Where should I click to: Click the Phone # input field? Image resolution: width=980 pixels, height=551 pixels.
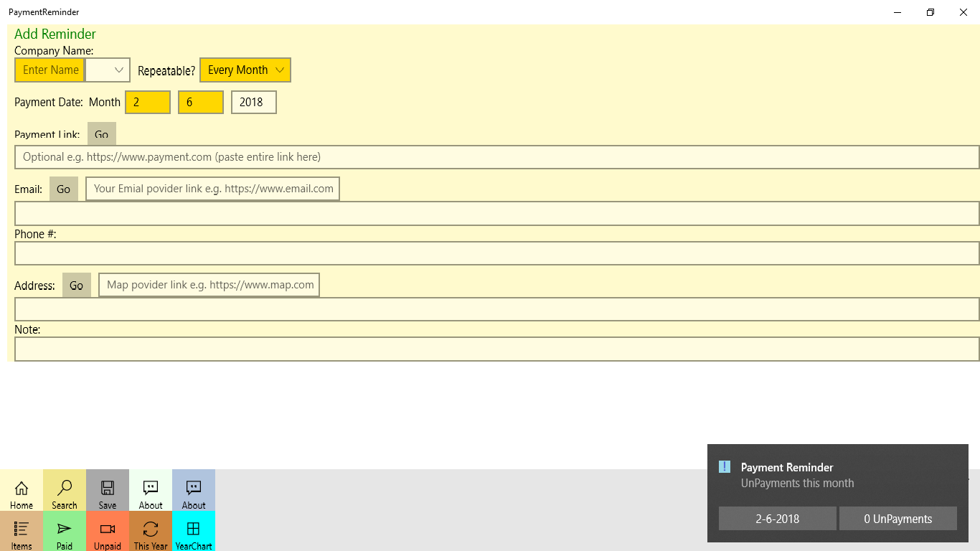pos(497,253)
